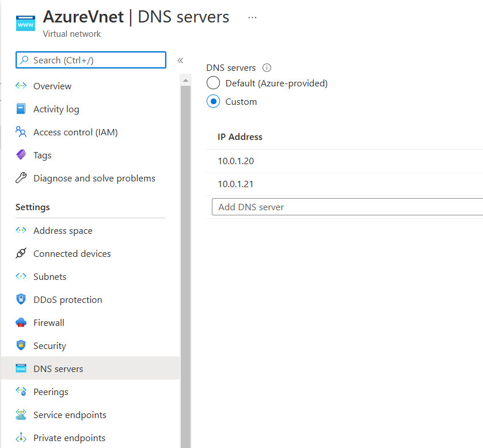Screen dimensions: 483x448
Task: Click the Subnets icon
Action: [21, 276]
